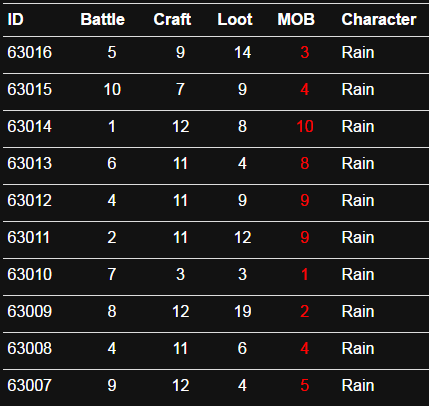Click ID 63011
The width and height of the screenshot is (429, 406).
point(29,237)
